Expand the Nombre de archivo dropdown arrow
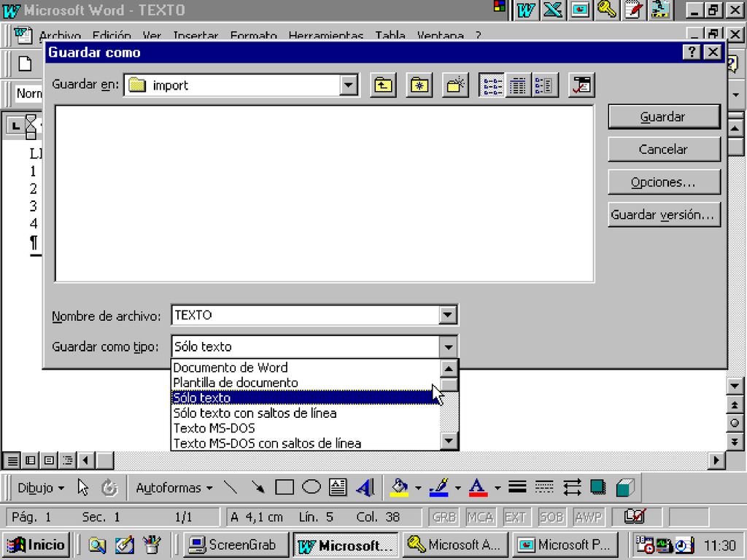747x560 pixels. tap(447, 315)
